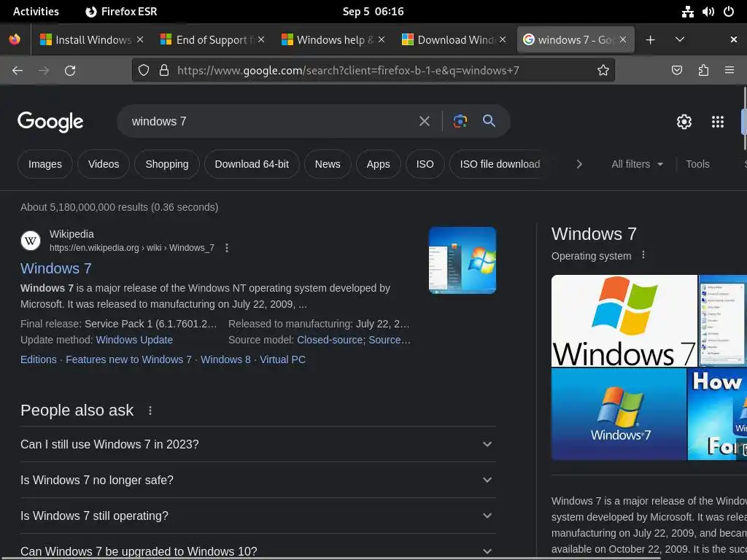Open a new tab with the plus icon

[650, 40]
